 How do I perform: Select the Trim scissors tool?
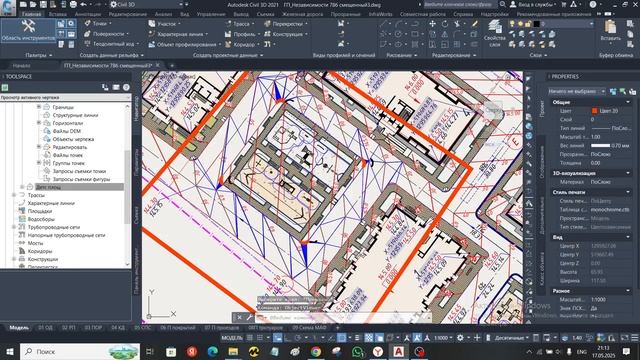tap(457, 24)
